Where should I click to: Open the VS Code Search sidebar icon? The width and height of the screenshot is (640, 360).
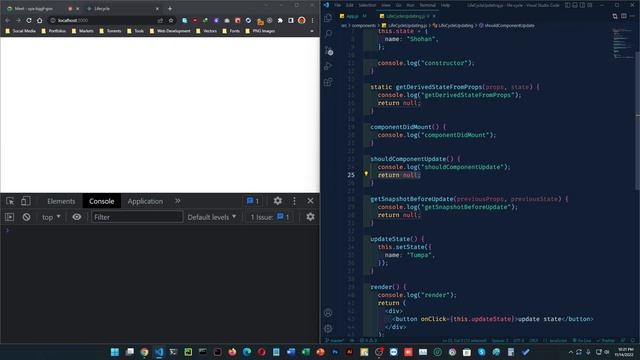[328, 34]
